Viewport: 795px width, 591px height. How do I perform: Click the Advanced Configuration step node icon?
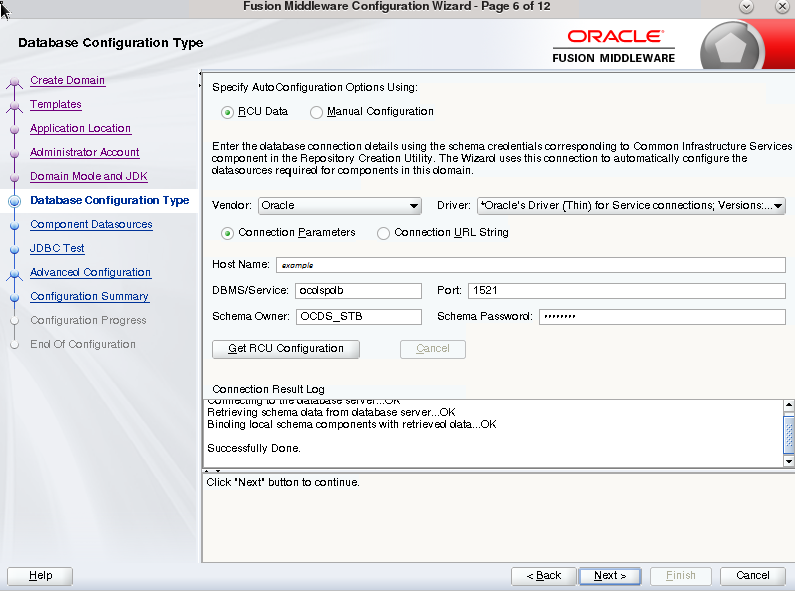(x=15, y=274)
